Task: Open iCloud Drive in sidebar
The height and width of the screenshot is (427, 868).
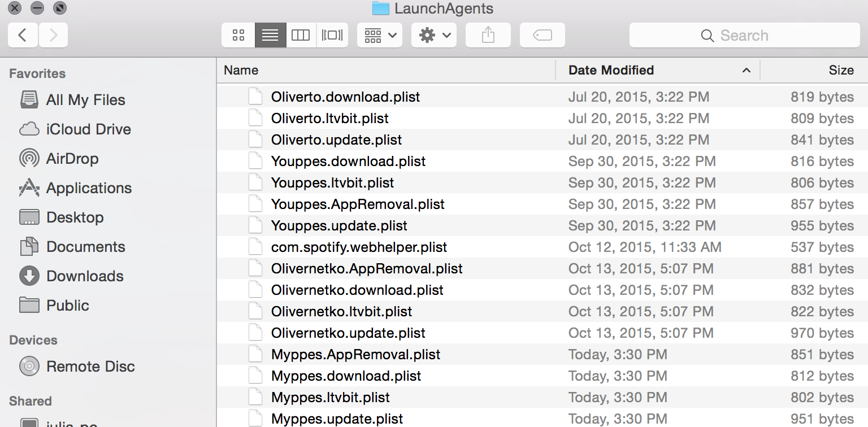Action: pos(88,129)
